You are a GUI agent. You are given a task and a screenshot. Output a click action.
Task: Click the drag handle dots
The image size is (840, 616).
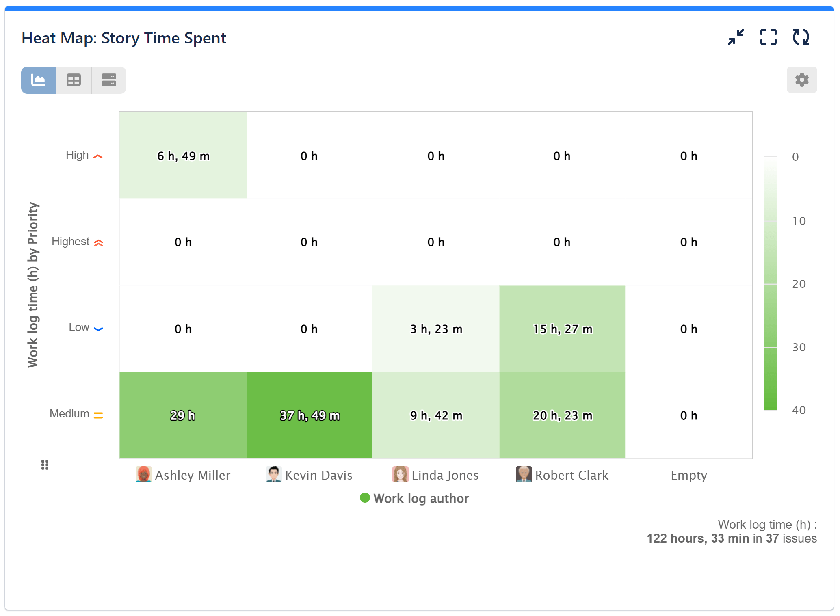coord(45,465)
